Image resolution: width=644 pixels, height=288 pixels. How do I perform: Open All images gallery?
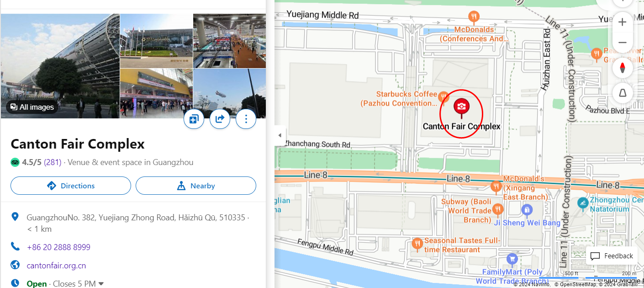coord(32,107)
